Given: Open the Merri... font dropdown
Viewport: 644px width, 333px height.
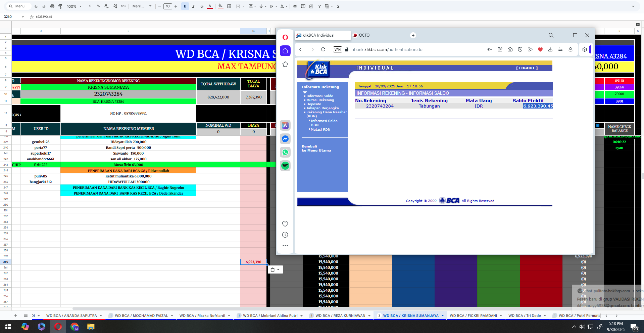Looking at the screenshot, I should (x=142, y=6).
